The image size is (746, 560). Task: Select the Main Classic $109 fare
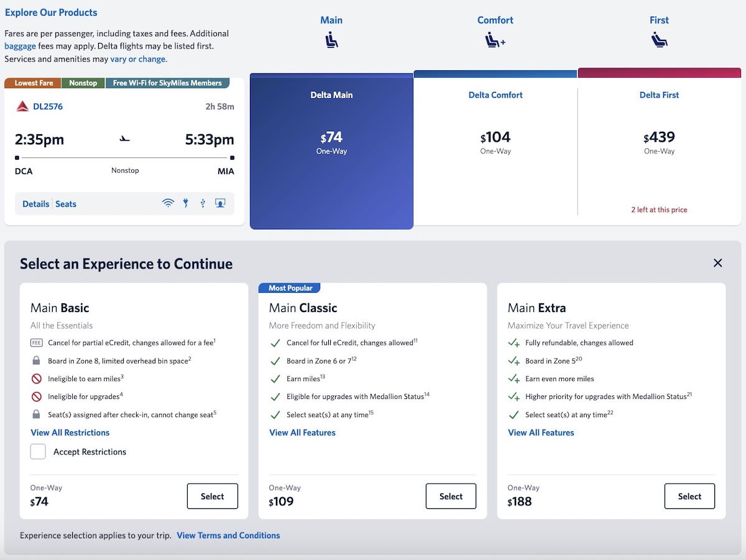pos(451,497)
